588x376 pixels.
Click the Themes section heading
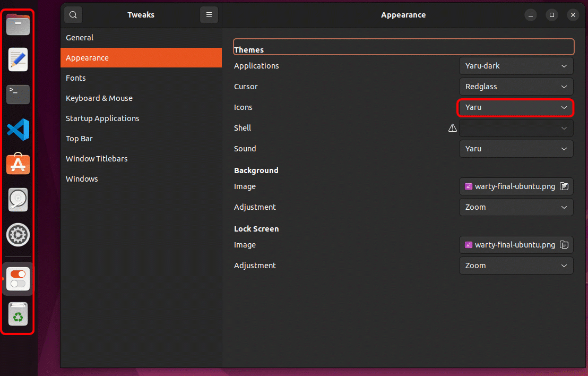click(249, 50)
